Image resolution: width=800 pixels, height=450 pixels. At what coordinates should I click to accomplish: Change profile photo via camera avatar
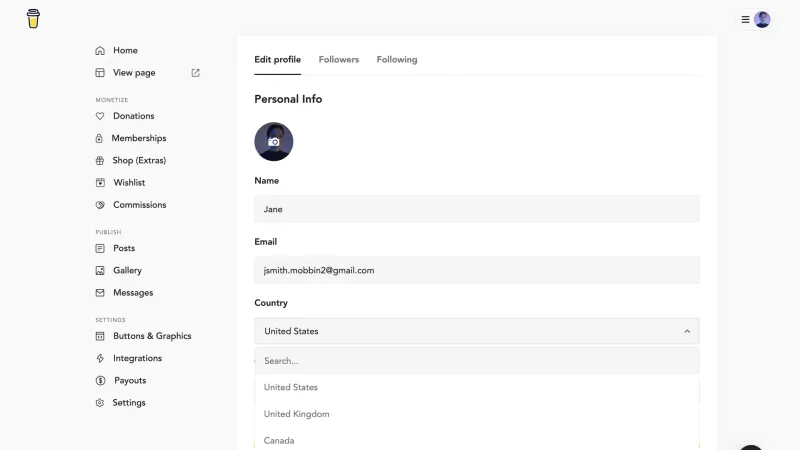click(x=273, y=141)
